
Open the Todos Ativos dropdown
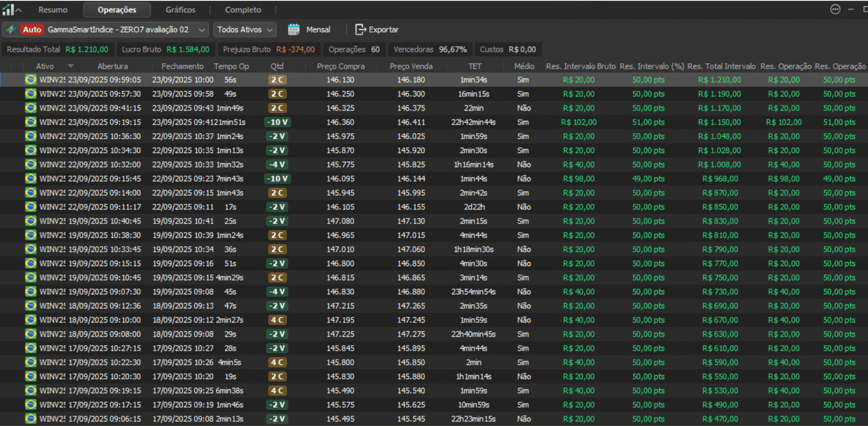pyautogui.click(x=245, y=30)
